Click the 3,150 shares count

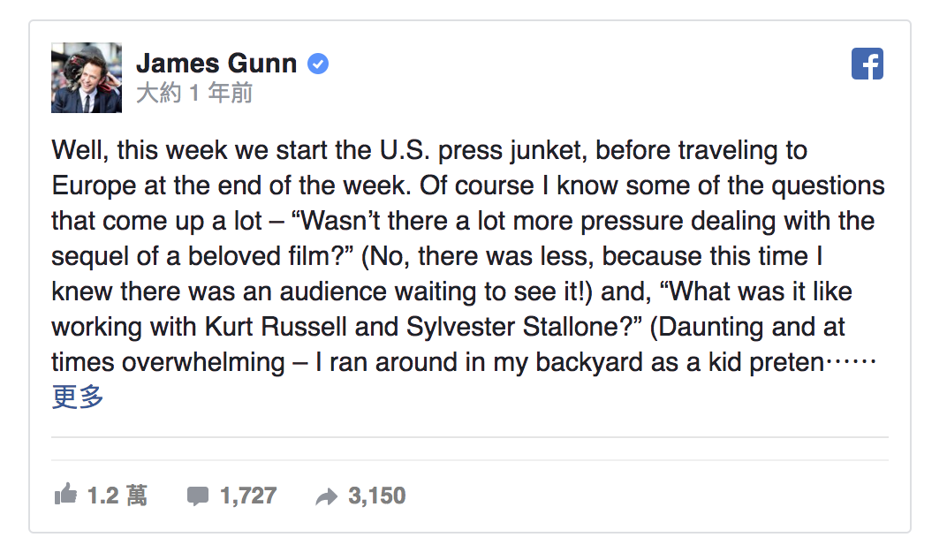(376, 496)
